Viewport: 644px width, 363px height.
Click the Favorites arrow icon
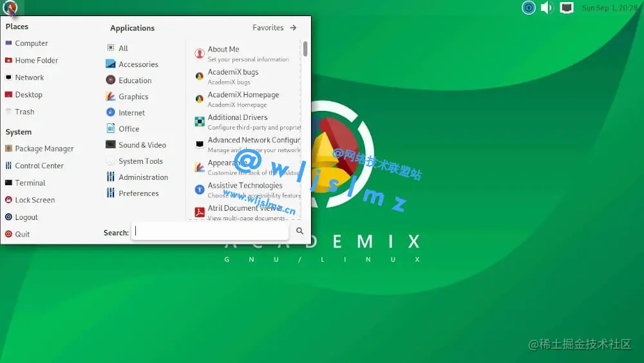point(293,28)
